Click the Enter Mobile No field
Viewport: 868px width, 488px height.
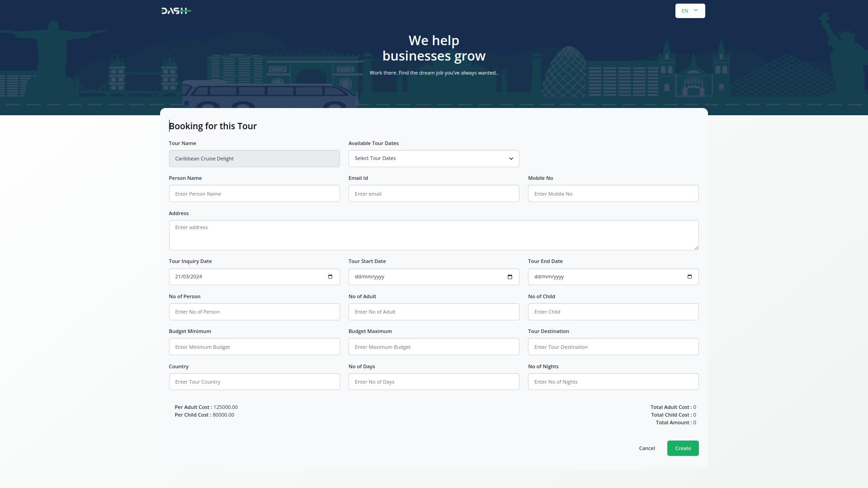click(x=613, y=194)
